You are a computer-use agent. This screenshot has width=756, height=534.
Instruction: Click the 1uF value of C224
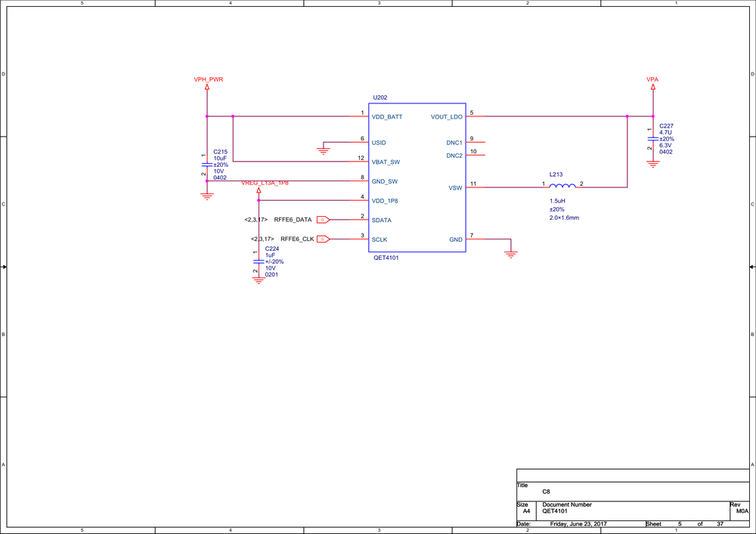point(270,255)
